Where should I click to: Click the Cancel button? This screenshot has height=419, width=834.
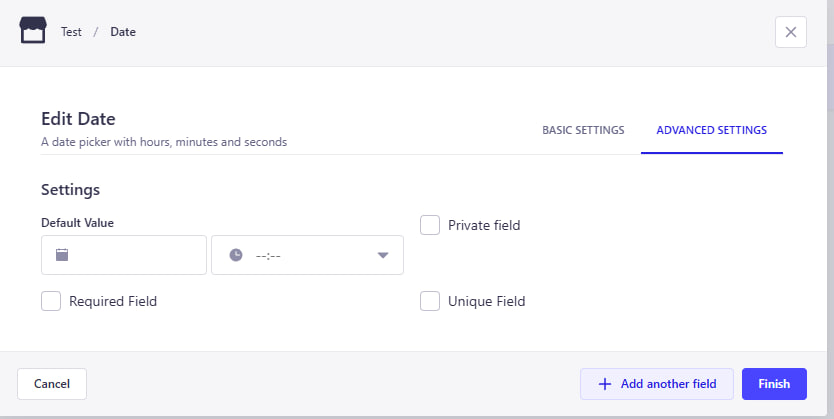52,384
